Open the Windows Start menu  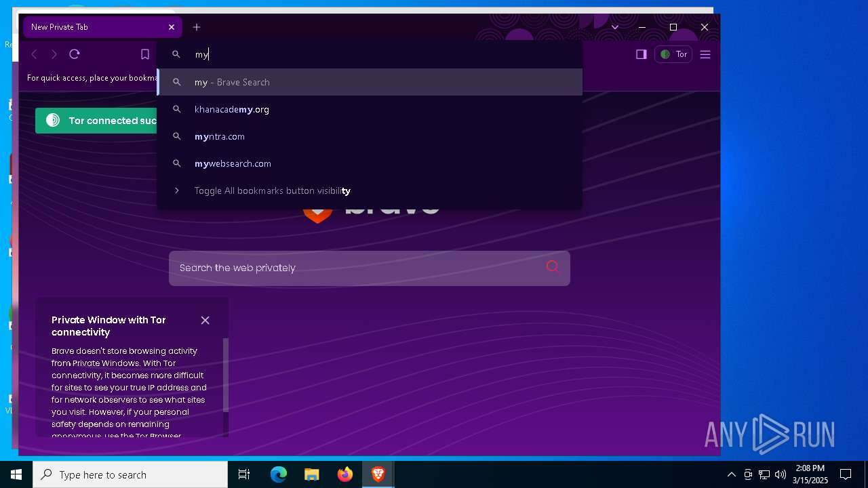16,474
